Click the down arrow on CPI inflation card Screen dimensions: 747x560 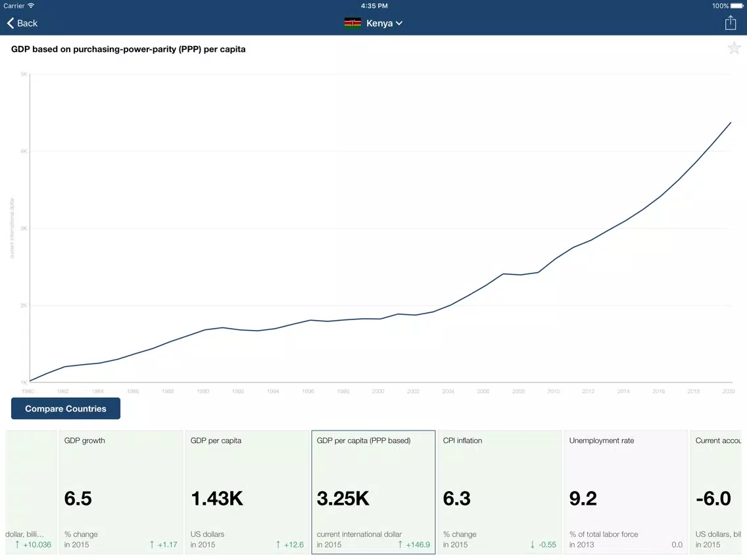pyautogui.click(x=532, y=544)
